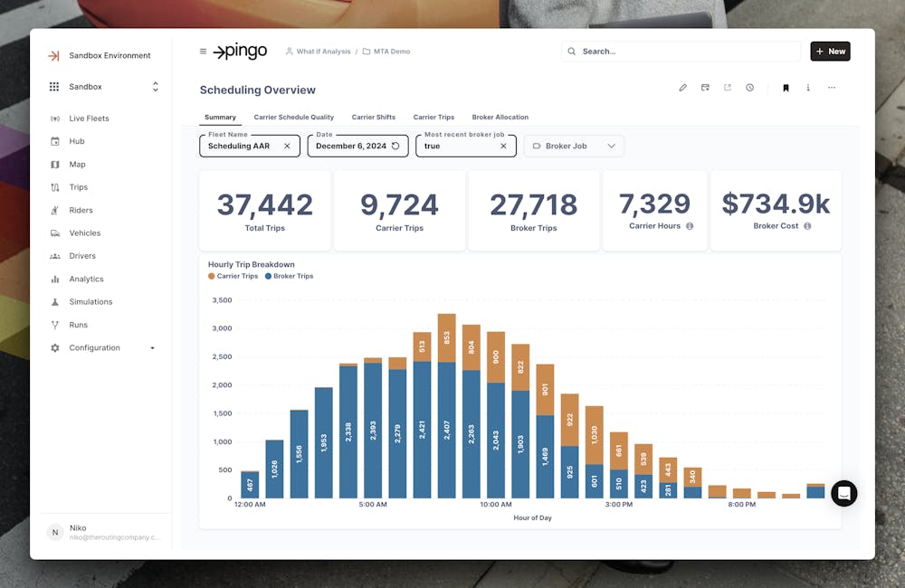Open Analytics bar chart icon

55,279
